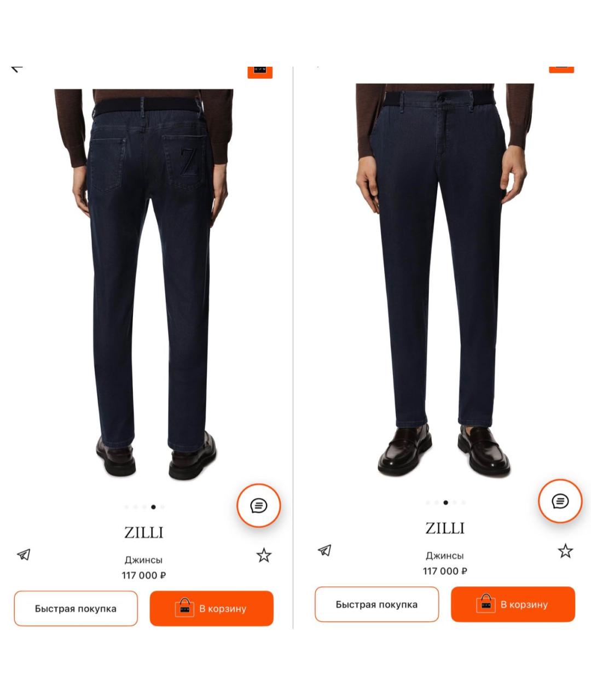Select last photo dot on right carousel
The image size is (591, 700).
coord(463,503)
